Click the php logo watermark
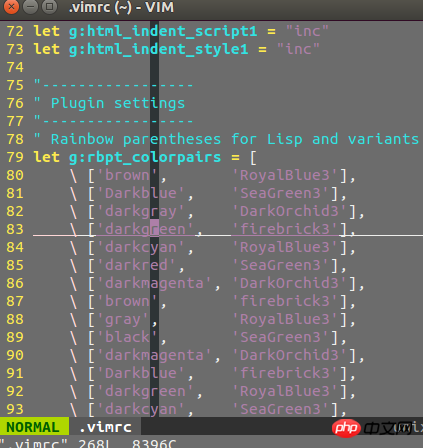The height and width of the screenshot is (448, 423). 346,428
